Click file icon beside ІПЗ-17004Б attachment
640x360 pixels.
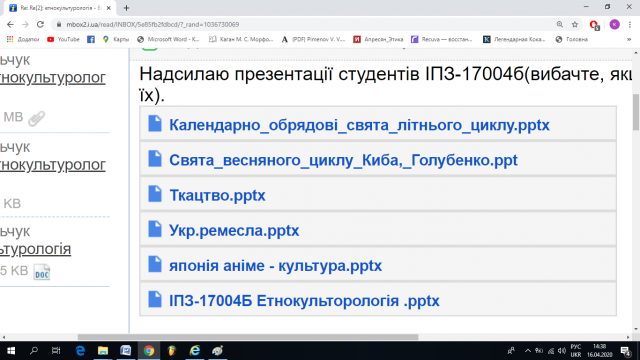(x=155, y=299)
